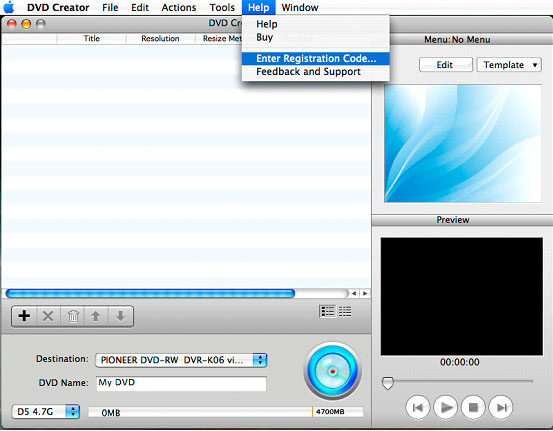Select Help from the Help dropdown
The height and width of the screenshot is (431, 553).
tap(316, 24)
